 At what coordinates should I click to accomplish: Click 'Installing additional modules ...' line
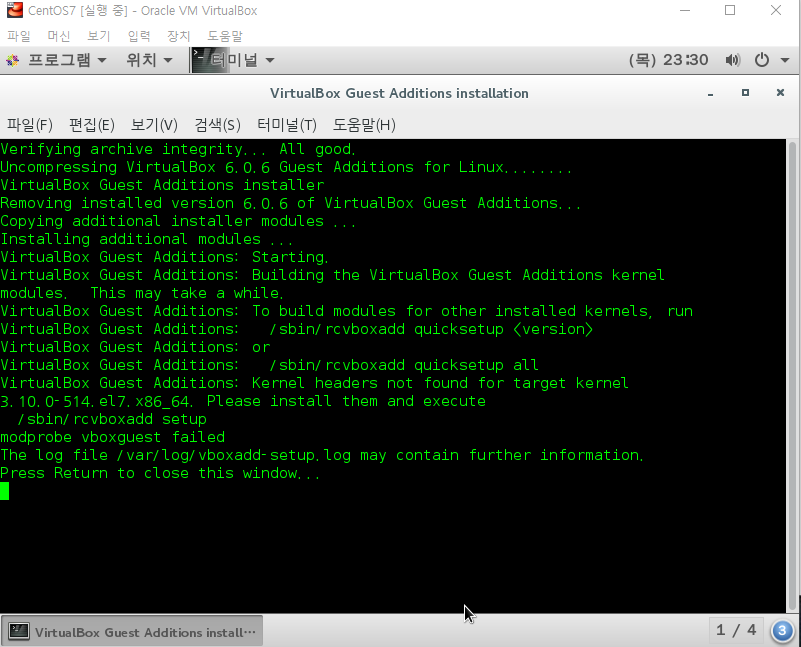coord(146,239)
